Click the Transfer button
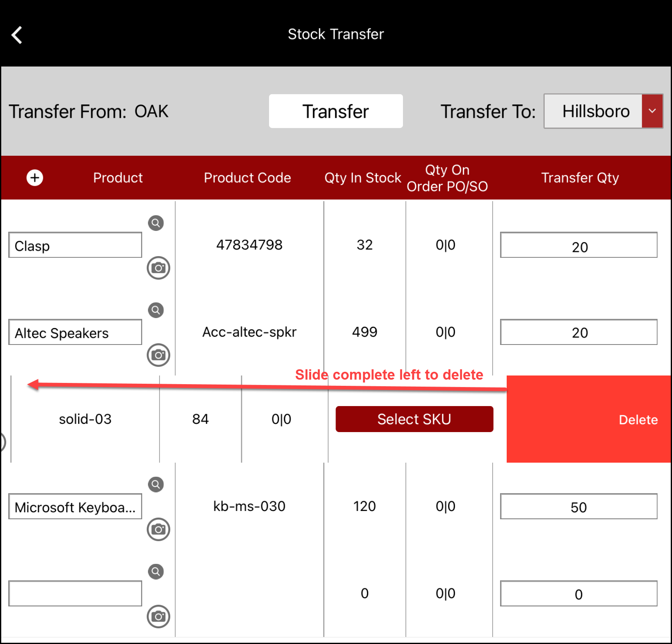This screenshot has height=644, width=672. [336, 111]
